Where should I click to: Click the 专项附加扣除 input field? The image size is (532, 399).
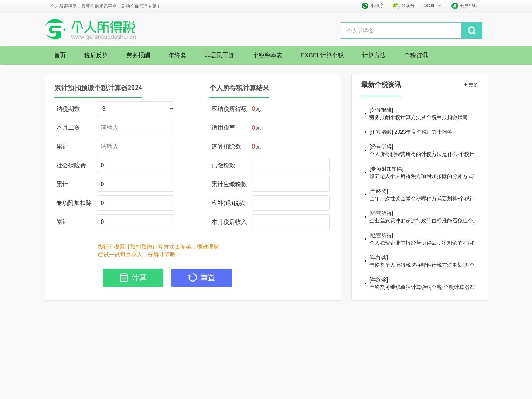tap(136, 203)
